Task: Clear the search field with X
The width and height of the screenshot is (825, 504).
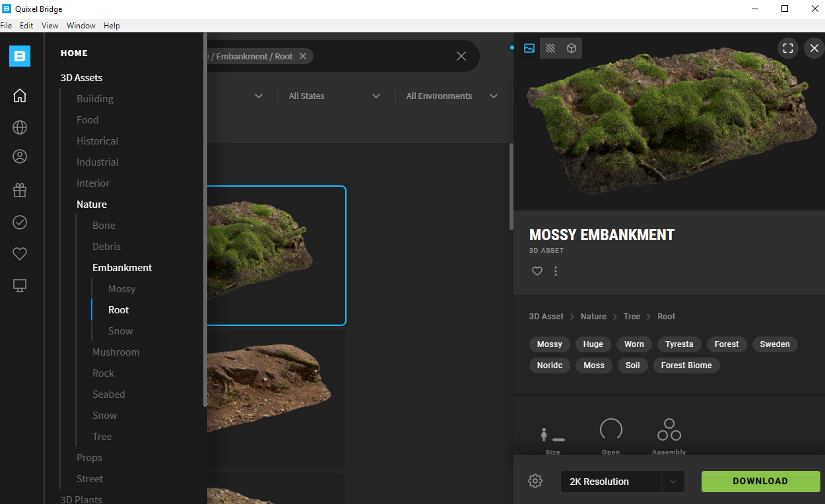Action: pos(461,57)
